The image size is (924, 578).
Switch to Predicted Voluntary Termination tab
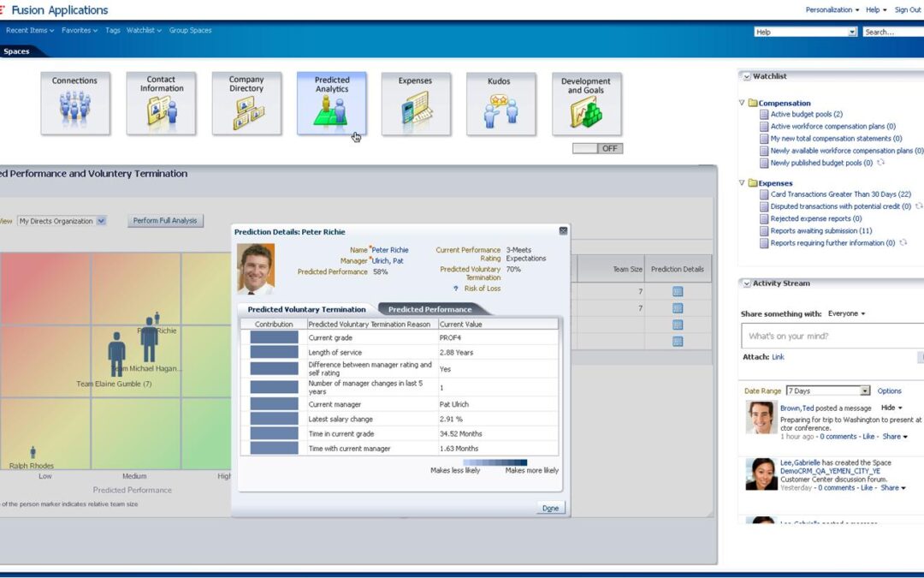[306, 309]
